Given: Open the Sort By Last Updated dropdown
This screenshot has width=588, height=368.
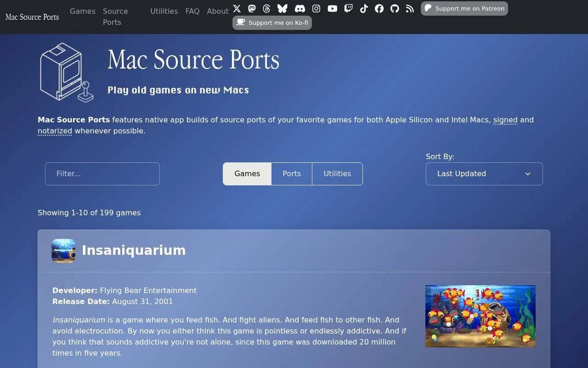Looking at the screenshot, I should tap(484, 174).
